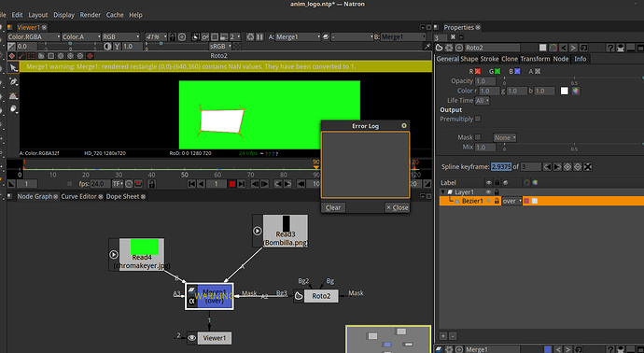Screen dimensions: 644x353
Task: Click the Roto auto-keying red diamond icon
Action: click(x=12, y=55)
